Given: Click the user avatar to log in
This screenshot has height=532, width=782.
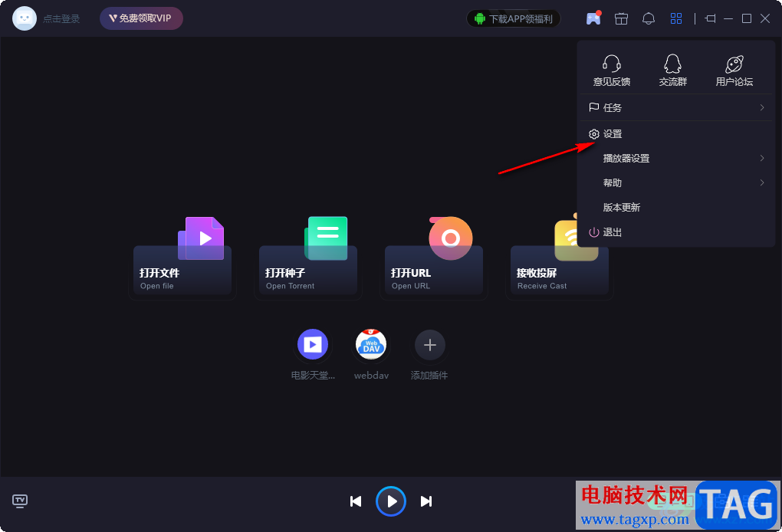Looking at the screenshot, I should point(24,18).
